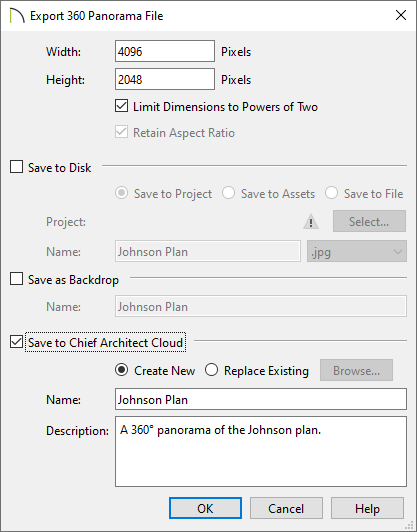Choose the Save to File option
Screen dimensions: 417x532
(331, 193)
